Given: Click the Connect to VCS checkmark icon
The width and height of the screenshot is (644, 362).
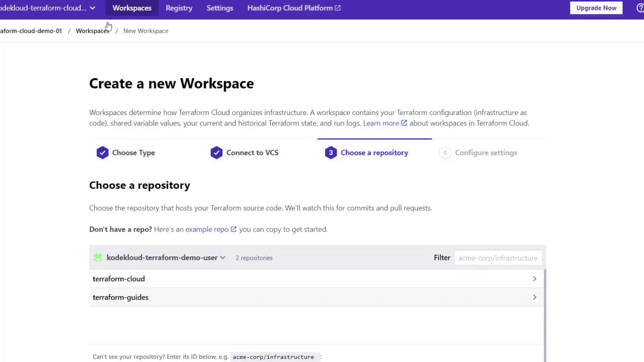Looking at the screenshot, I should coord(216,153).
